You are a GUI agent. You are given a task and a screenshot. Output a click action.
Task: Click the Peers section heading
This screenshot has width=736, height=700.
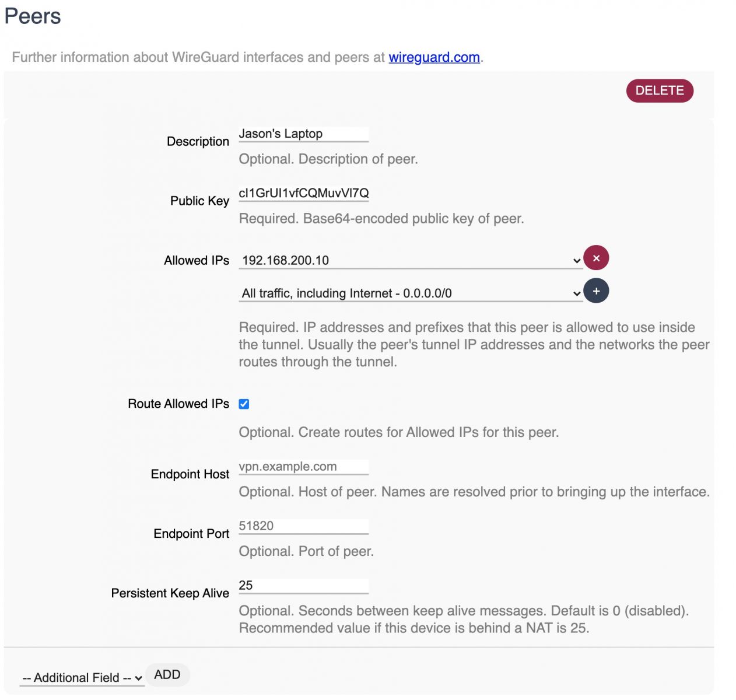click(x=33, y=16)
